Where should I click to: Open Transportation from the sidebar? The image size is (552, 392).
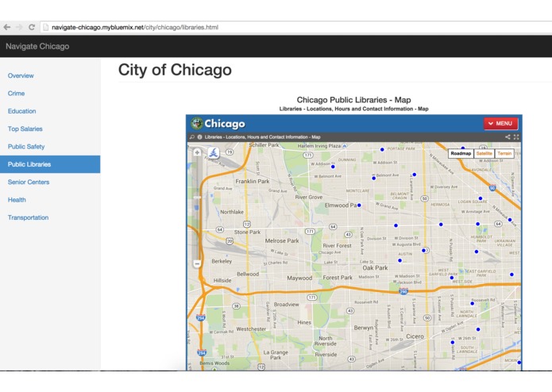28,217
